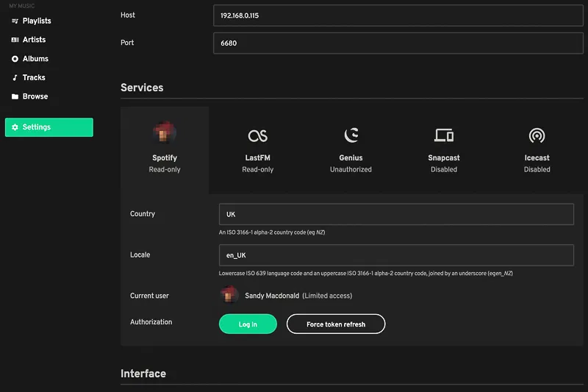Image resolution: width=588 pixels, height=392 pixels.
Task: Click the Browse folder icon
Action: pos(15,96)
